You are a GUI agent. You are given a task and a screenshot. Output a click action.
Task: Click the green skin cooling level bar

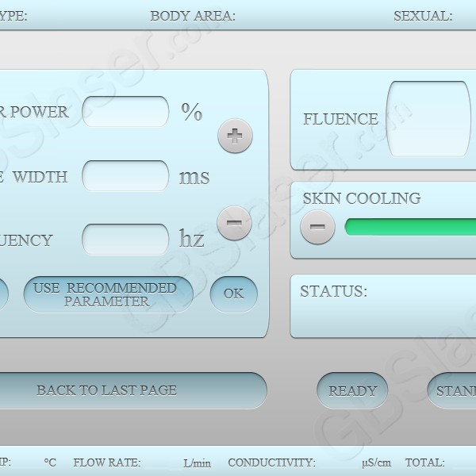[x=410, y=227]
